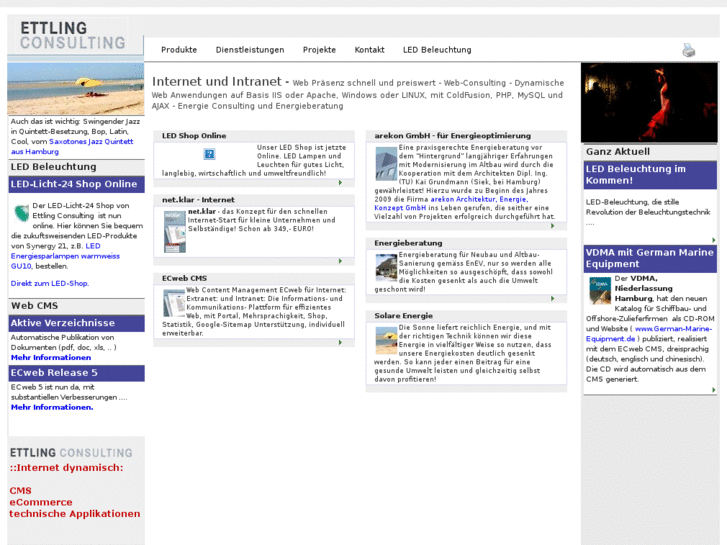Click the beach umbrella banner image
Screen dimensions: 727x545
pyautogui.click(x=76, y=88)
